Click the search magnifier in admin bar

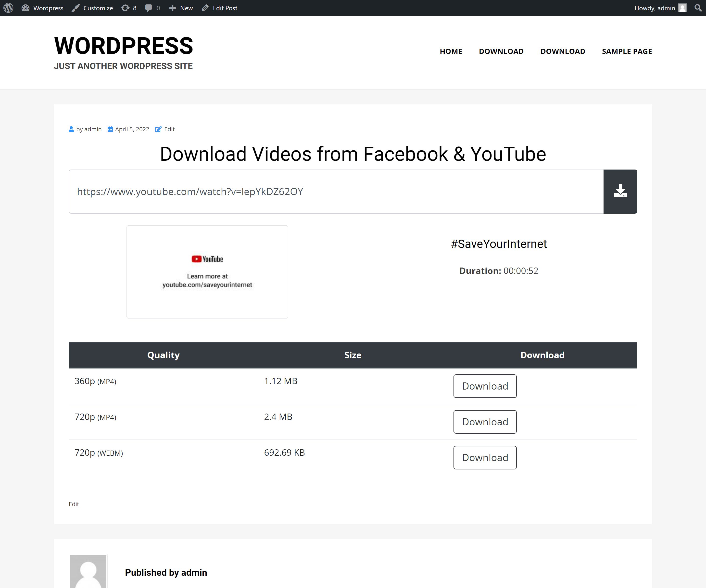(x=698, y=8)
